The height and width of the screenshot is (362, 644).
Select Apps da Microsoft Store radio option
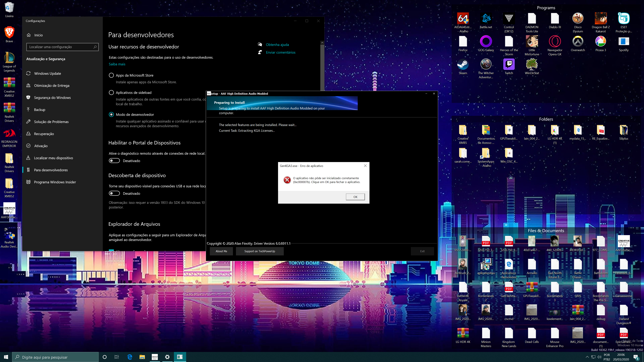point(112,75)
